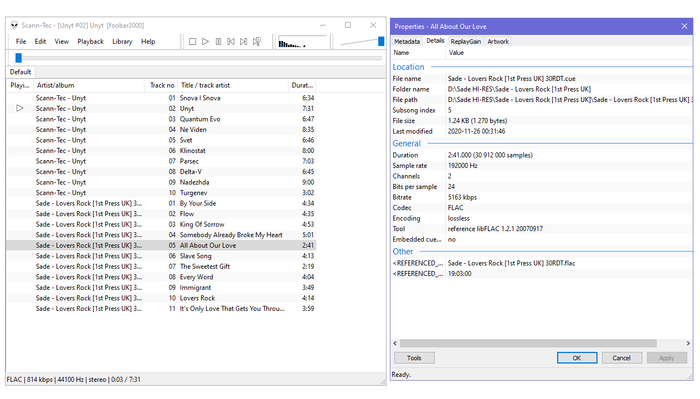This screenshot has height=399, width=700.
Task: Open the View menu
Action: point(62,42)
